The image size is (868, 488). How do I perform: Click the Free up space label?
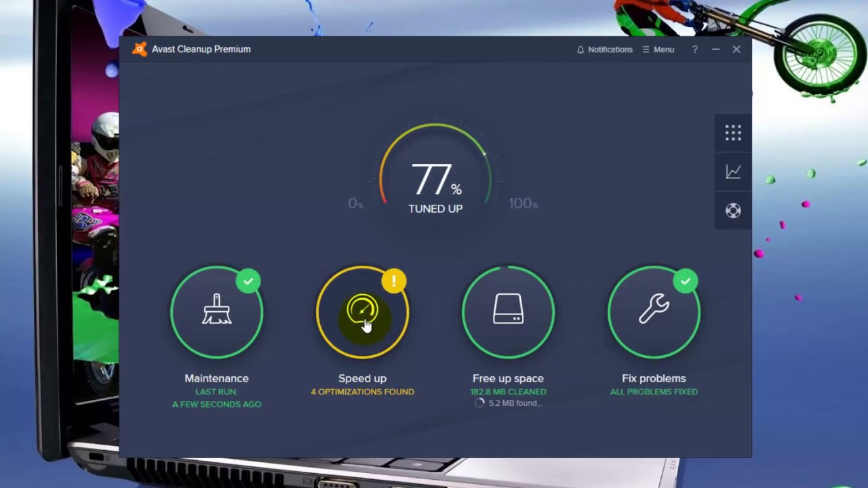(x=508, y=378)
